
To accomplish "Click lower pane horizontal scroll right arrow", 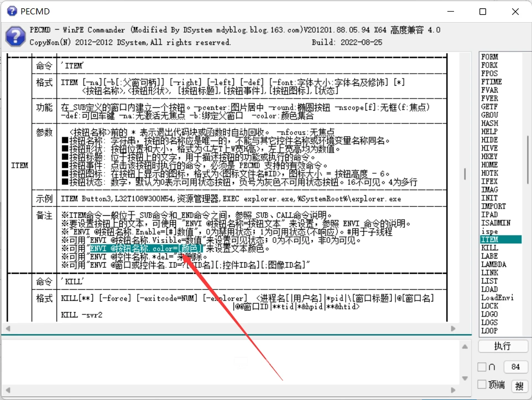I will point(453,390).
